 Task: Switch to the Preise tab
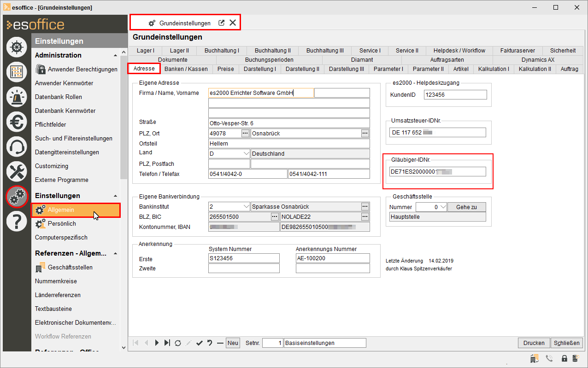click(x=226, y=69)
